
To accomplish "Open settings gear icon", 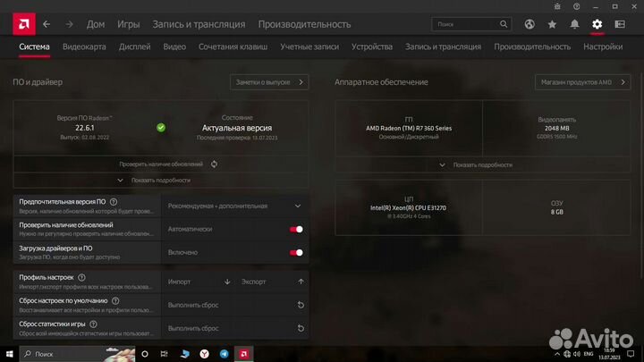I will coord(597,24).
